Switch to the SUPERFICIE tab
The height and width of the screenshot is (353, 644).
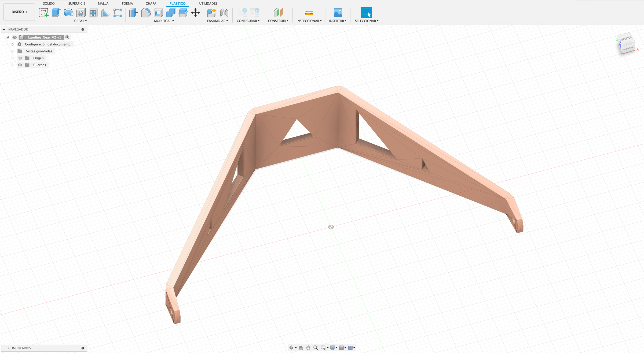[76, 3]
